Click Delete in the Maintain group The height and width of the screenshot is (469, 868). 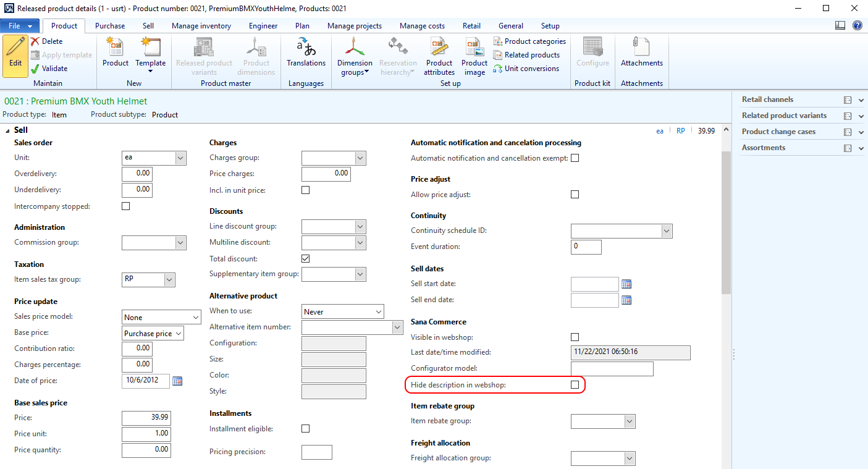click(x=47, y=41)
